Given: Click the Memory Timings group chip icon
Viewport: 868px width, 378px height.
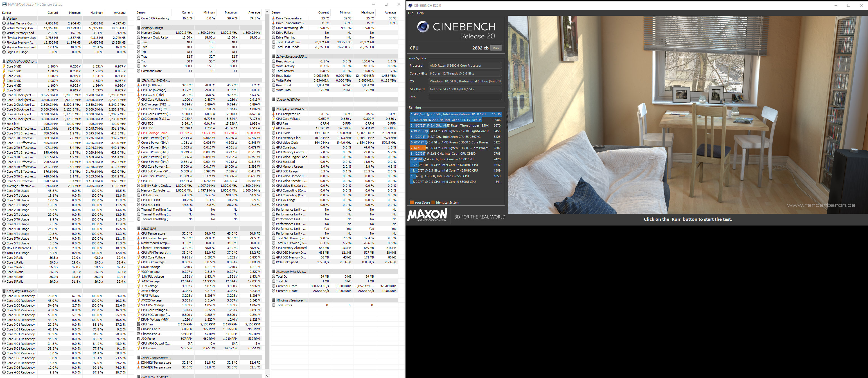Looking at the screenshot, I should [x=139, y=28].
